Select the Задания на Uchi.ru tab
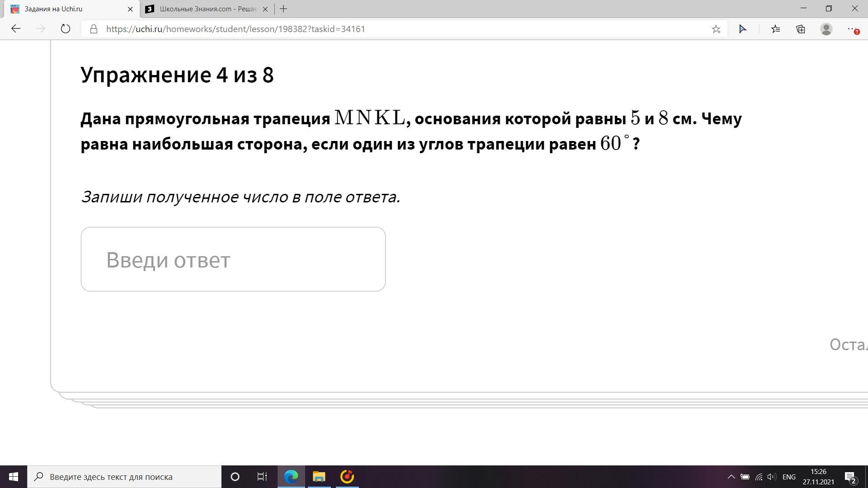868x488 pixels. 68,9
